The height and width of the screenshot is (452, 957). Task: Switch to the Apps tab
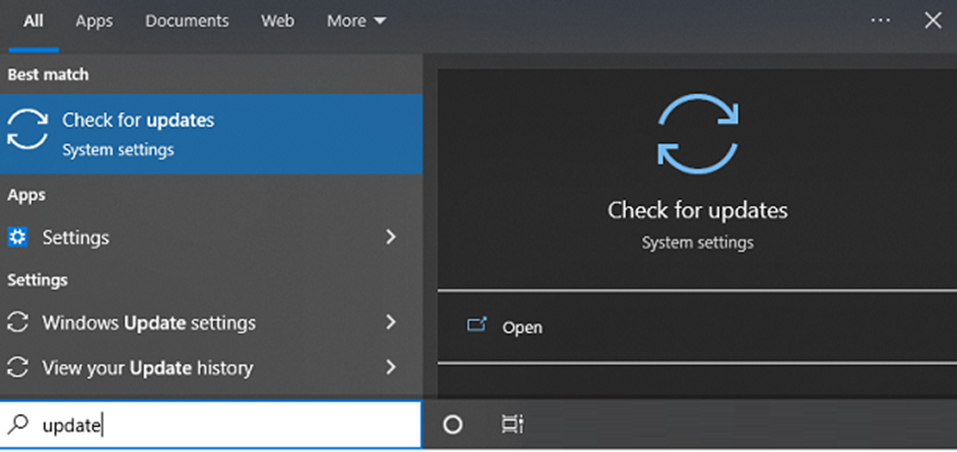94,21
